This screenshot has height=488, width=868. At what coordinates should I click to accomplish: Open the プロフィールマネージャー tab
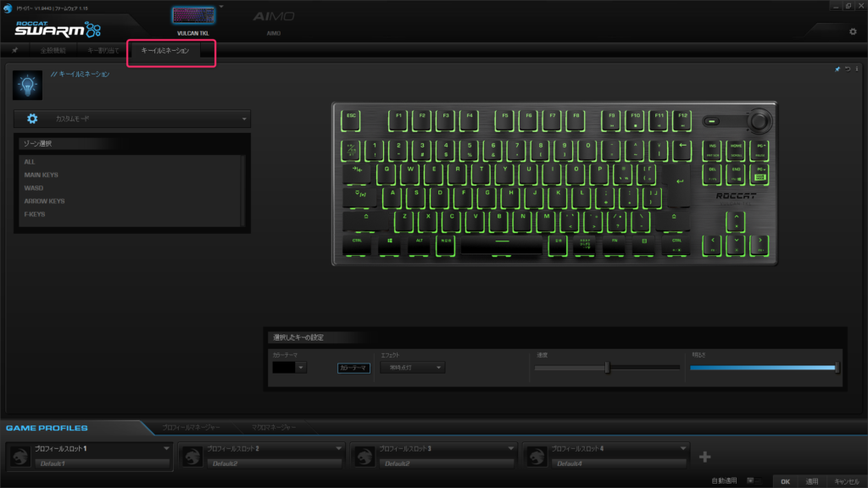point(191,427)
